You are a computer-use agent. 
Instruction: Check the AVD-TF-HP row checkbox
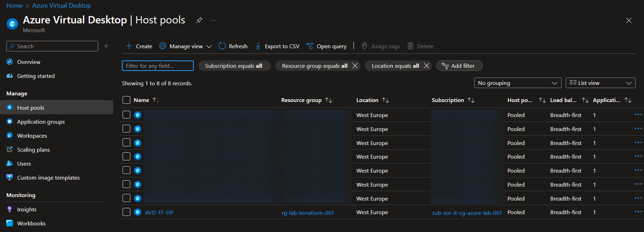point(126,212)
